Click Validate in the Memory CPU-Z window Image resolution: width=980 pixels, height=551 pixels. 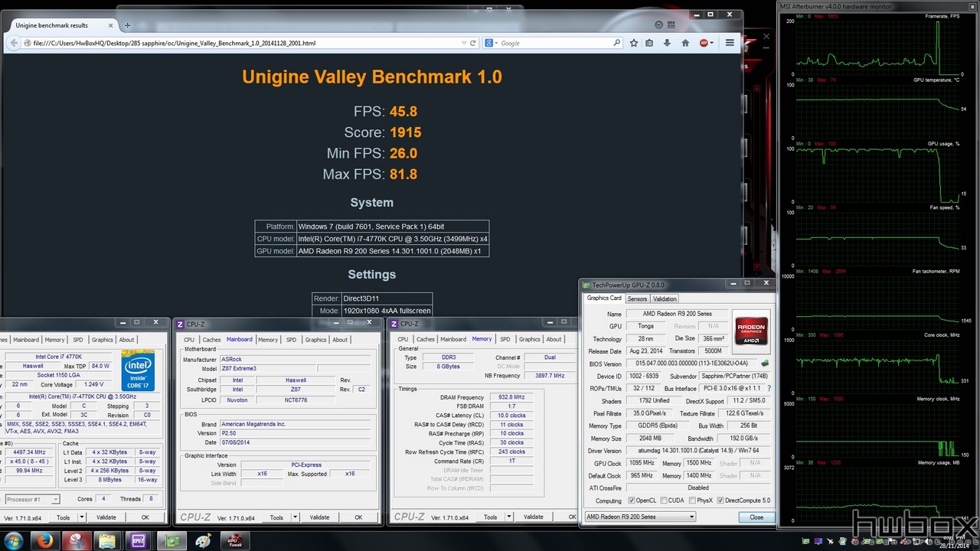(534, 517)
